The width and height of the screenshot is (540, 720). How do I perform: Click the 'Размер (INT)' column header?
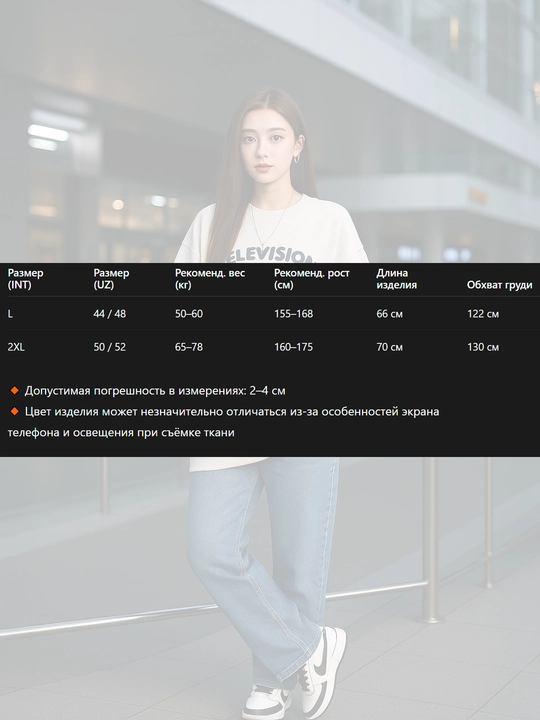click(25, 279)
